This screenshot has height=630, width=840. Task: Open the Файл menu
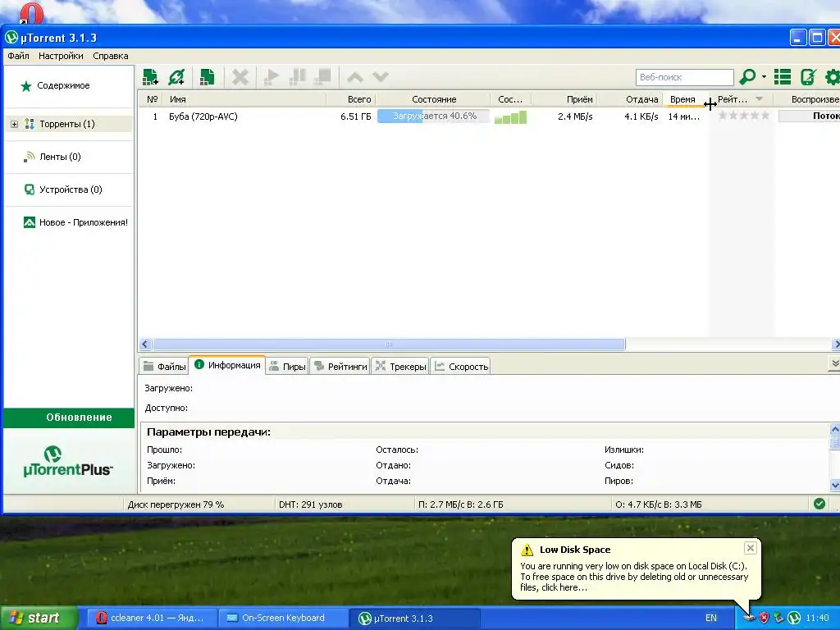point(18,56)
